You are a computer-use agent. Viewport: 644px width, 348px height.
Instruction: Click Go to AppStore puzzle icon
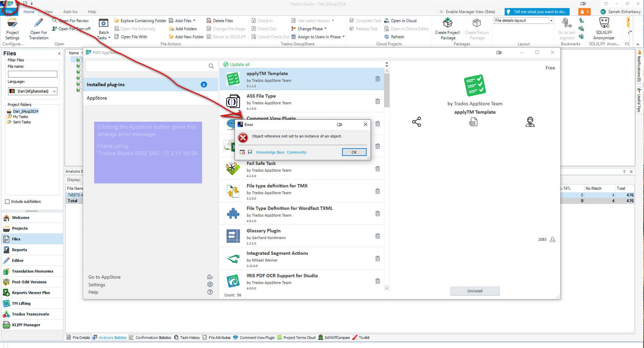(x=210, y=277)
